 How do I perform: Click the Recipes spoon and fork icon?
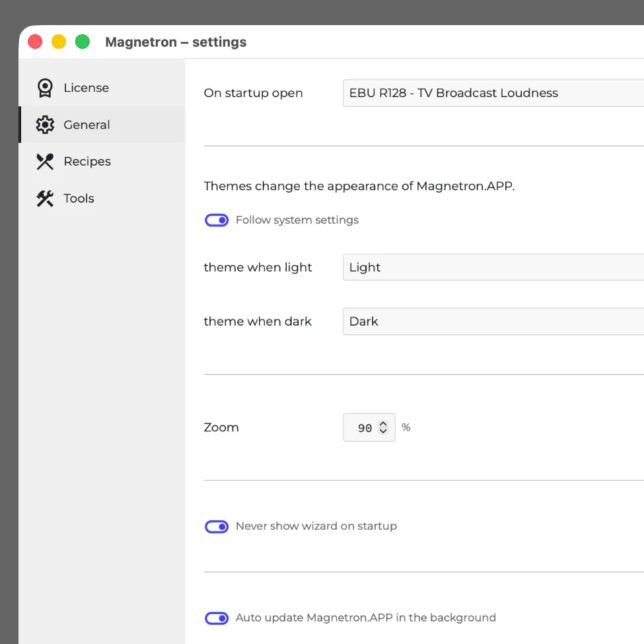45,162
